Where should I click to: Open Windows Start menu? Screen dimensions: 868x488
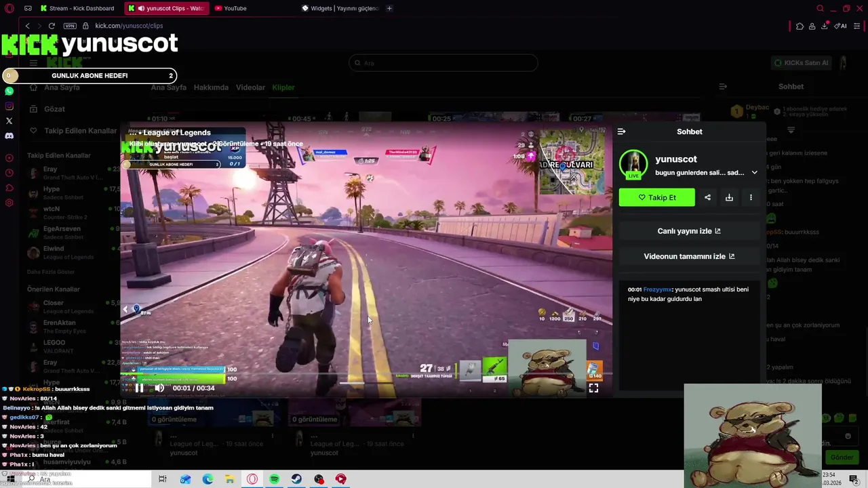(10, 479)
